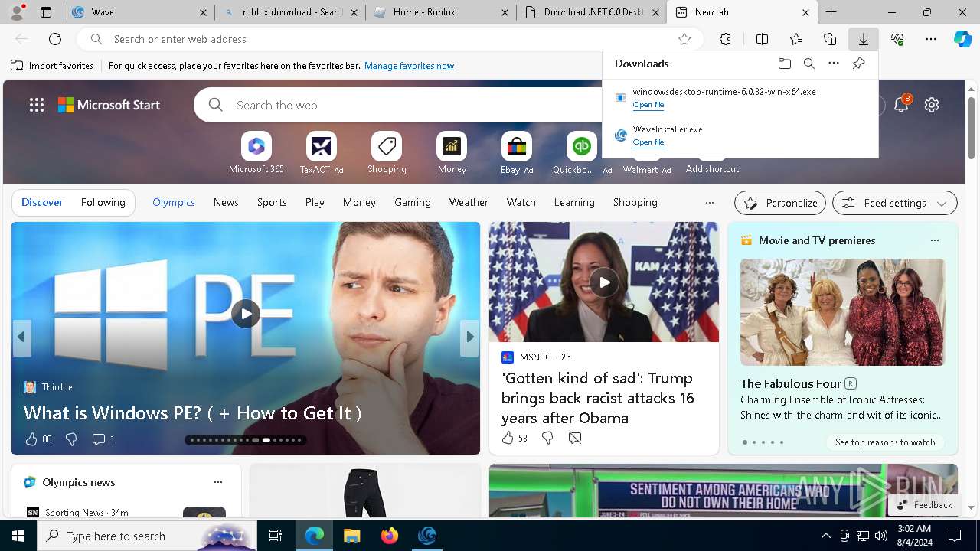Add this page to favorites star
980x551 pixels.
pos(684,39)
